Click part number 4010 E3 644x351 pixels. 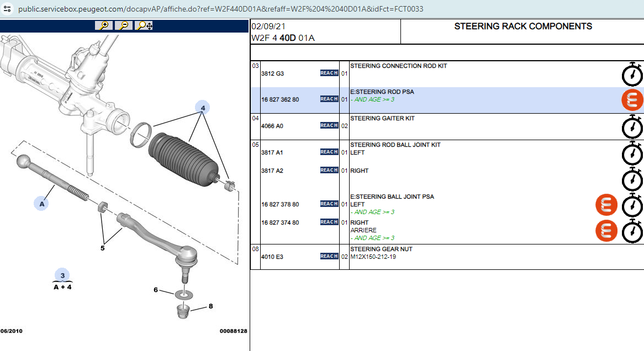[272, 257]
